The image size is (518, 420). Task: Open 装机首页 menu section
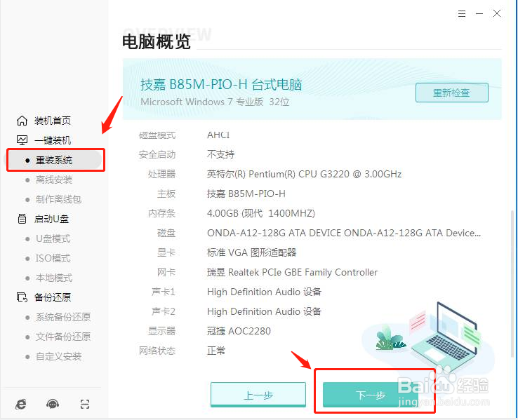coord(53,121)
